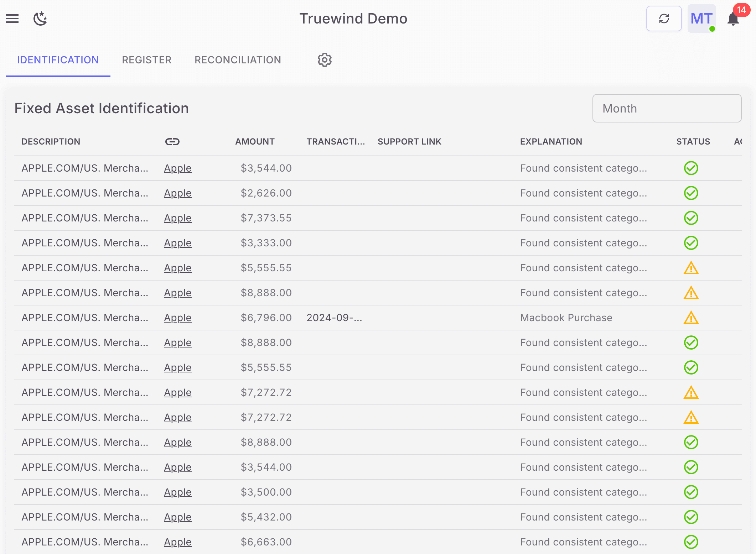Click the Status column header
Viewport: 756px width, 554px height.
click(693, 142)
